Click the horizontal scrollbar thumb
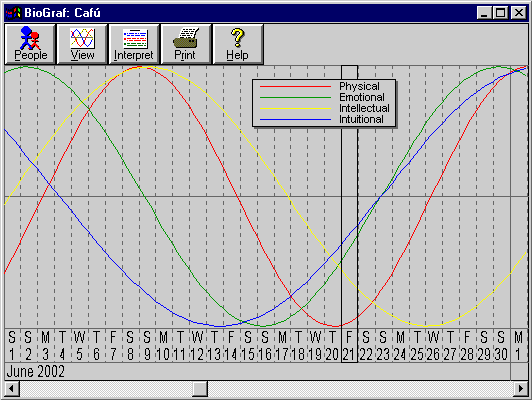This screenshot has height=400, width=532. coord(200,388)
